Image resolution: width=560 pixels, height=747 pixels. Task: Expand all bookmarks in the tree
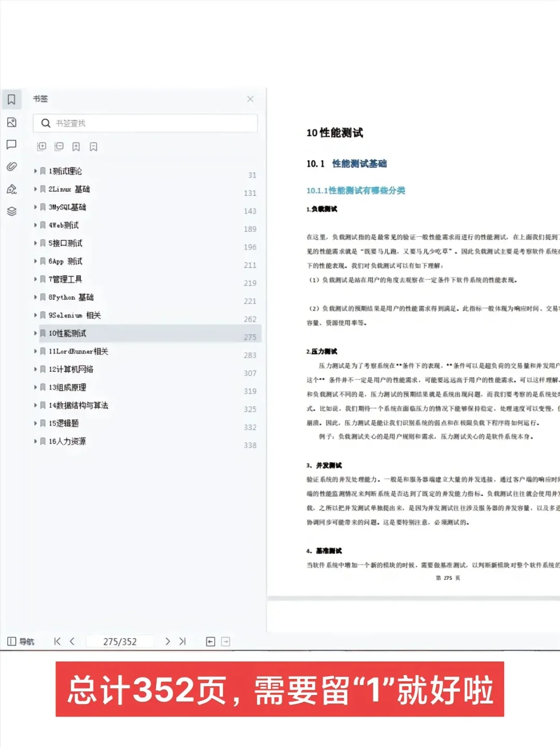(41, 147)
